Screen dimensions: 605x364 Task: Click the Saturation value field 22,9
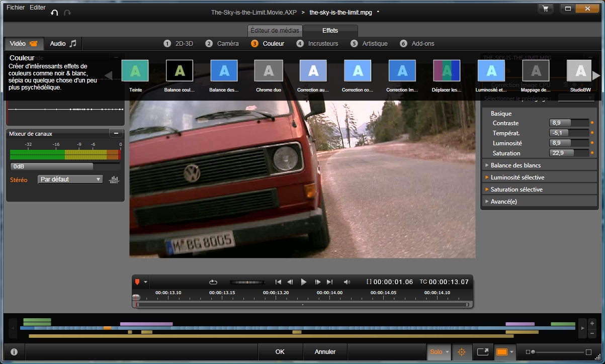pyautogui.click(x=569, y=153)
